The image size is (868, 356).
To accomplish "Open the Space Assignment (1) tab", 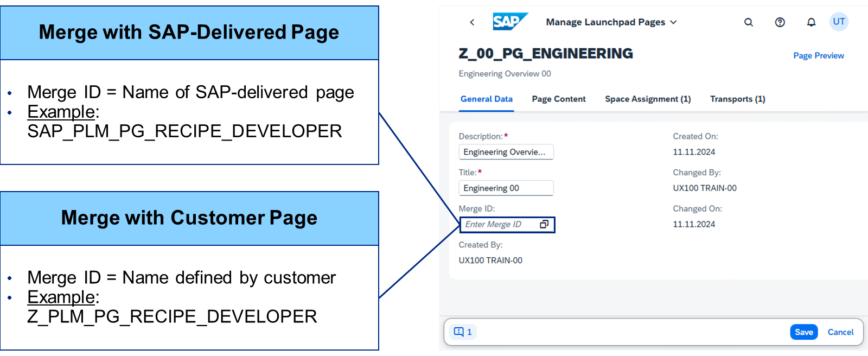I will [648, 99].
